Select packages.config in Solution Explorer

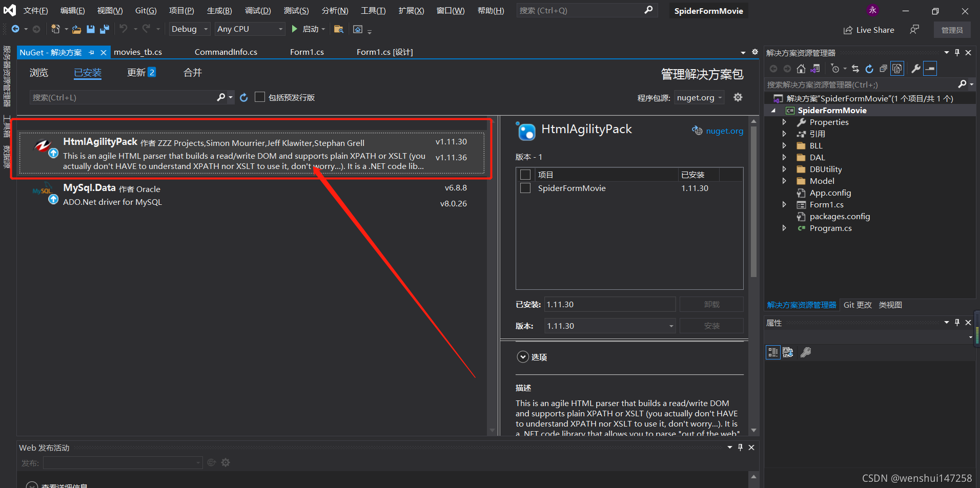(840, 217)
